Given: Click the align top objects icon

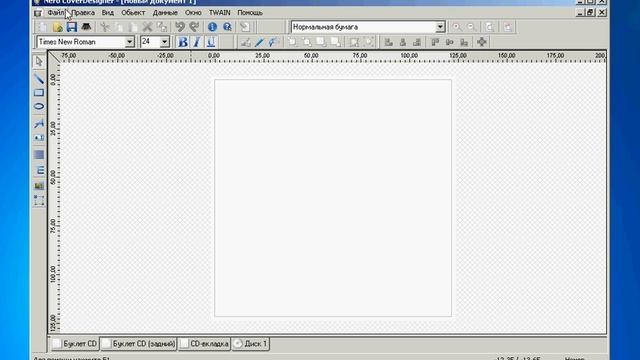Looking at the screenshot, I should [x=435, y=42].
